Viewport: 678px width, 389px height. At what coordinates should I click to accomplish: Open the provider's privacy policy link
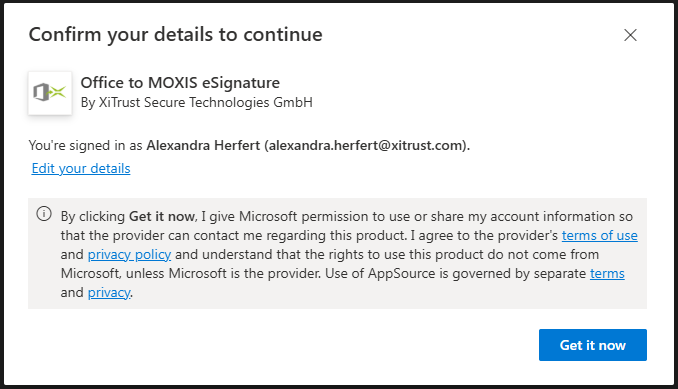129,255
